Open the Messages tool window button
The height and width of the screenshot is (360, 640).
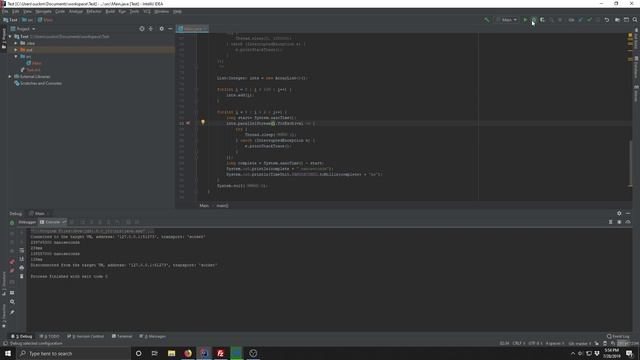click(x=153, y=336)
